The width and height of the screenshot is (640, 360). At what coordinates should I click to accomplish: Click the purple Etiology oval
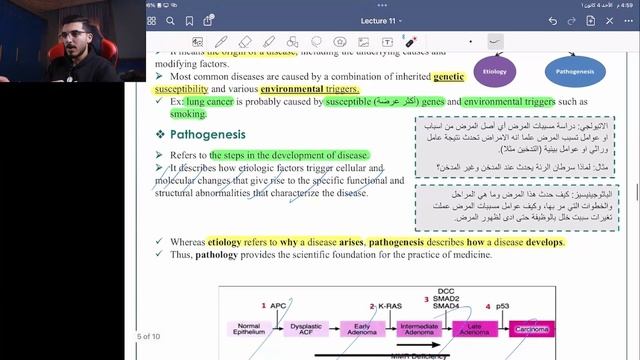click(x=495, y=71)
